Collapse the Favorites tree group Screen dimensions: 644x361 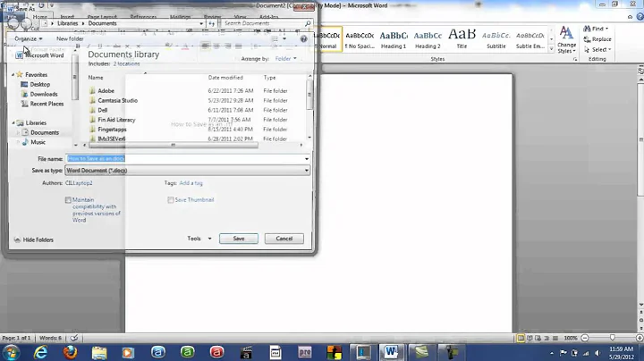point(13,75)
